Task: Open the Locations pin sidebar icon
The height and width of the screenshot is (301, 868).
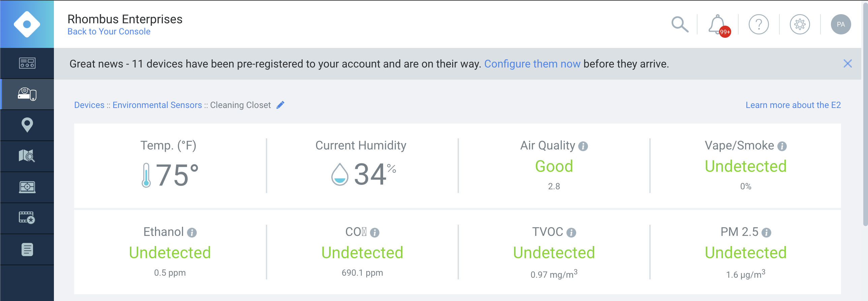Action: (x=27, y=125)
